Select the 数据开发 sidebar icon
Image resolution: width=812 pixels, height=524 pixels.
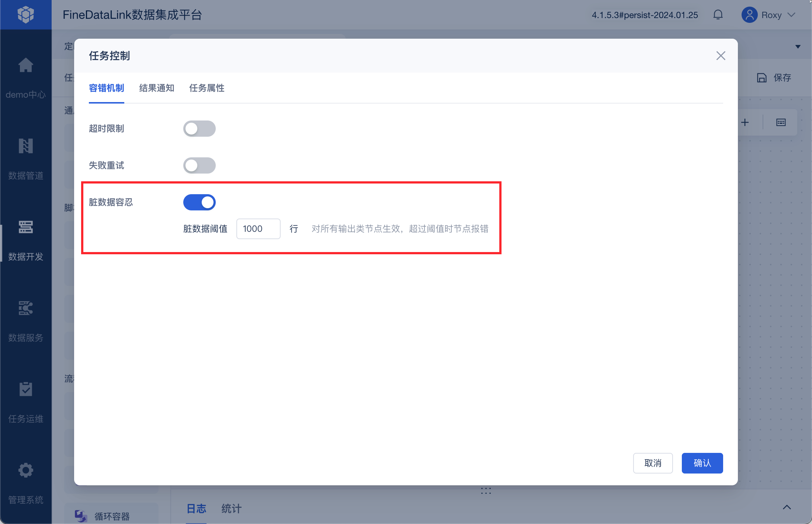pyautogui.click(x=26, y=227)
